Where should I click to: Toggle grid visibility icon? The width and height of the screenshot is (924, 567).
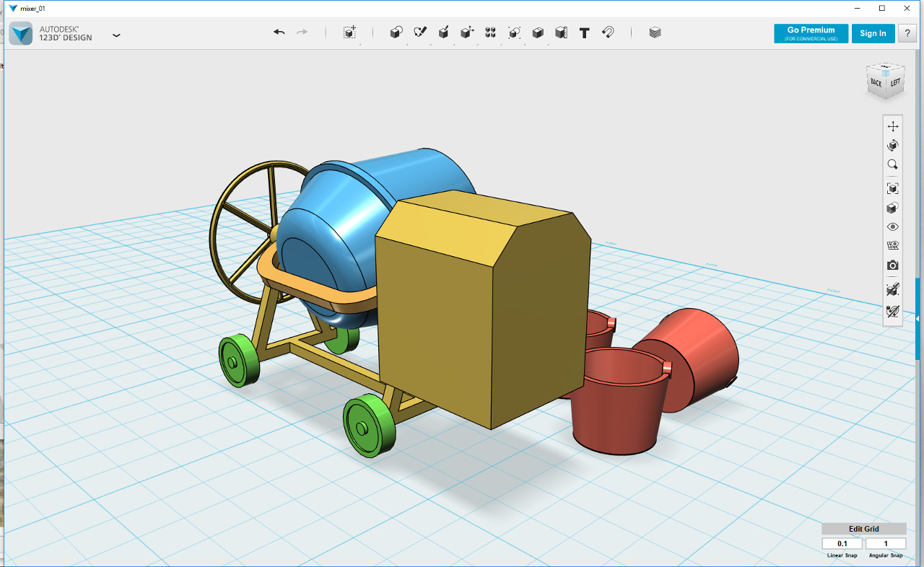(x=893, y=246)
